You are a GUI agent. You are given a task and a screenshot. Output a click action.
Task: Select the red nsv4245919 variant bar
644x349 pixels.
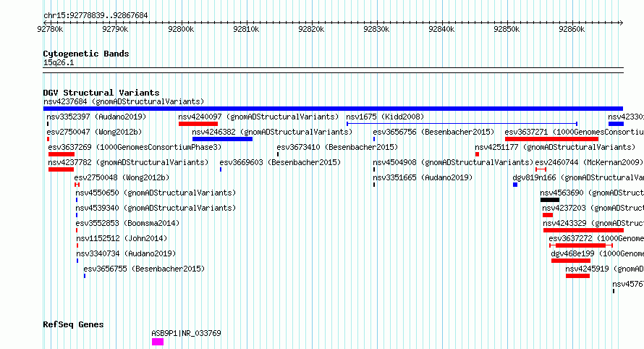coord(577,276)
